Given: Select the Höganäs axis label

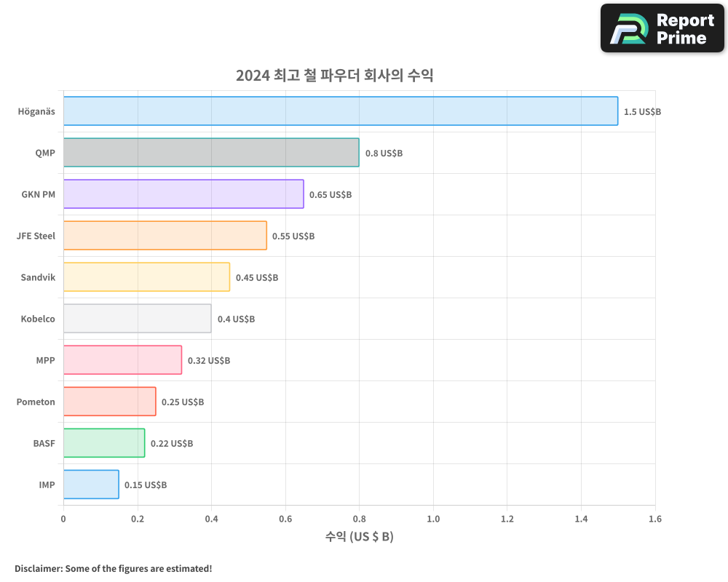Looking at the screenshot, I should [36, 111].
